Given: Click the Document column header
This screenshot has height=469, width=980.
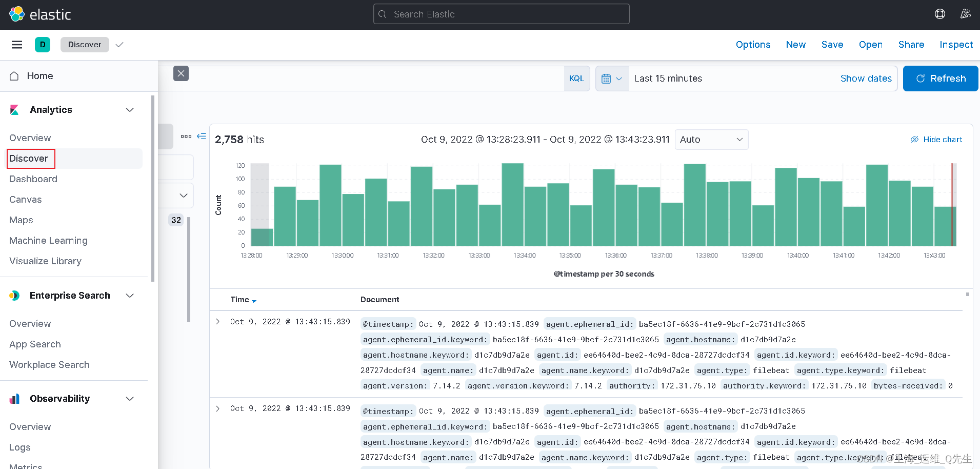Looking at the screenshot, I should coord(379,300).
